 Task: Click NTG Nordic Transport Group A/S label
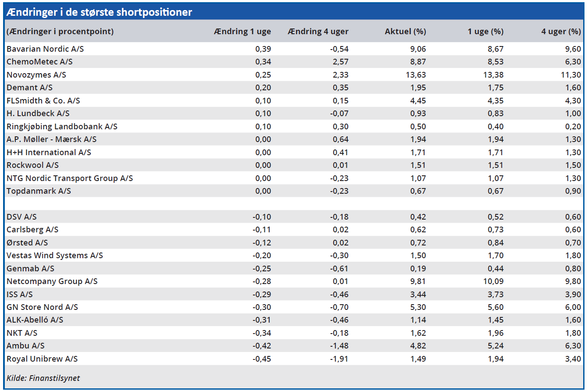coord(69,178)
